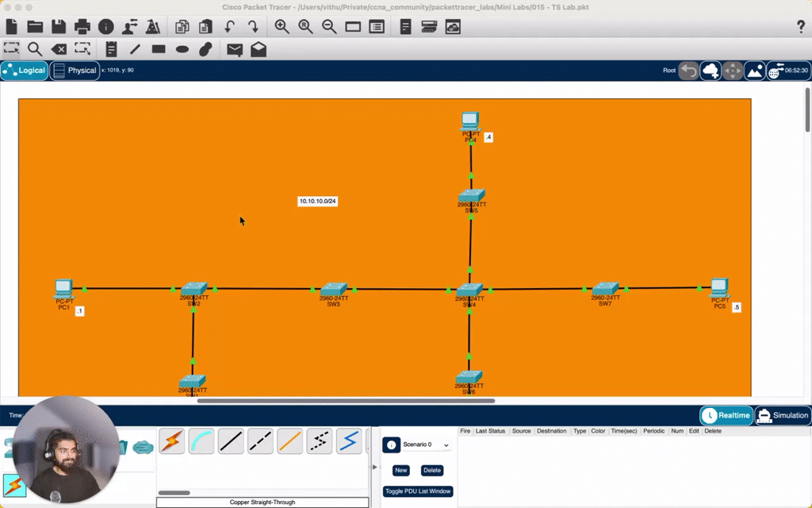
Task: Select the Draw Freeform tool
Action: click(x=205, y=49)
